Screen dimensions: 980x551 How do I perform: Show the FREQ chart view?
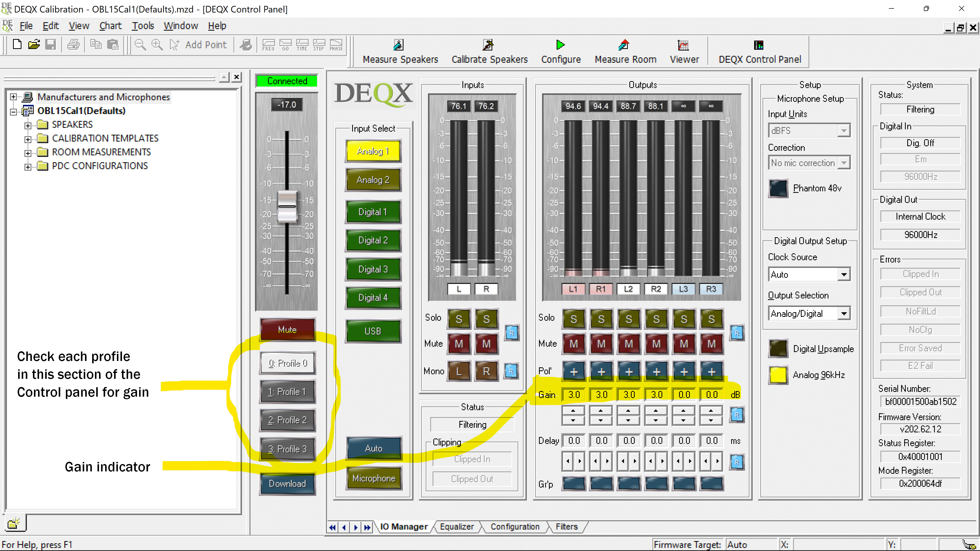click(x=268, y=44)
